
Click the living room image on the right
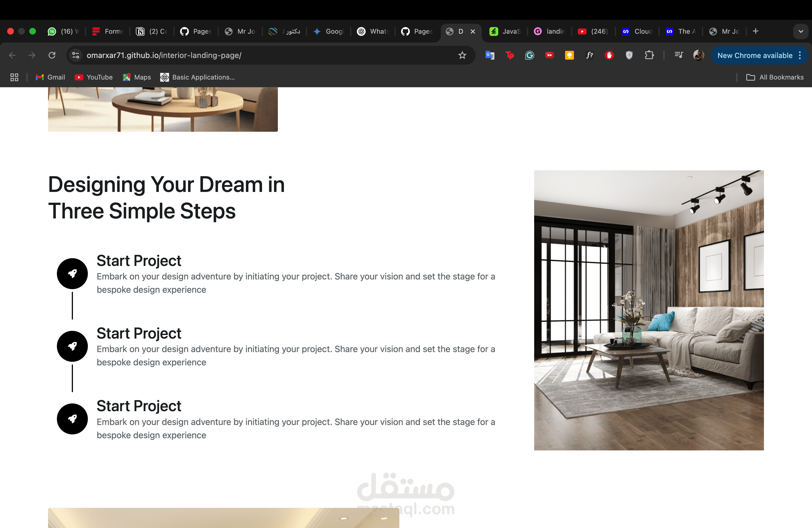click(648, 310)
